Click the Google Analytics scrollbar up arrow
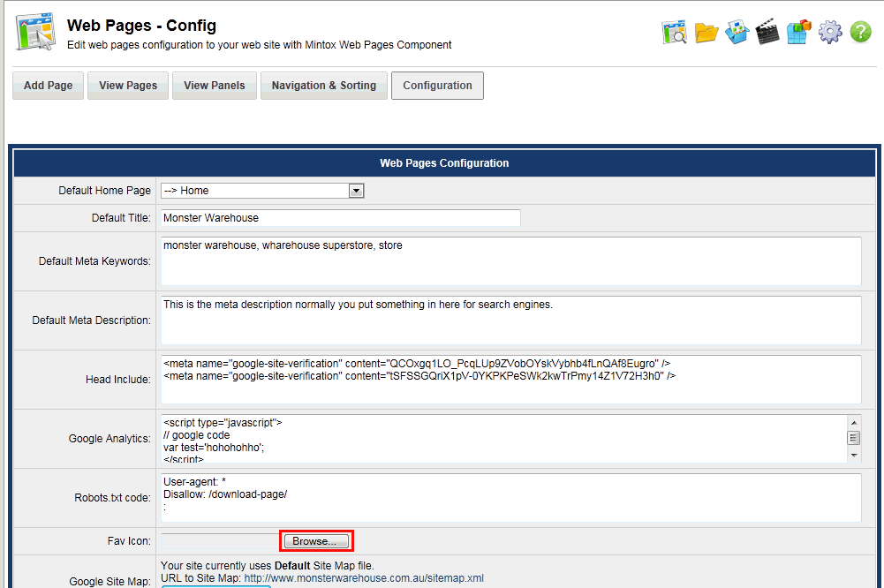Image resolution: width=884 pixels, height=588 pixels. tap(854, 422)
